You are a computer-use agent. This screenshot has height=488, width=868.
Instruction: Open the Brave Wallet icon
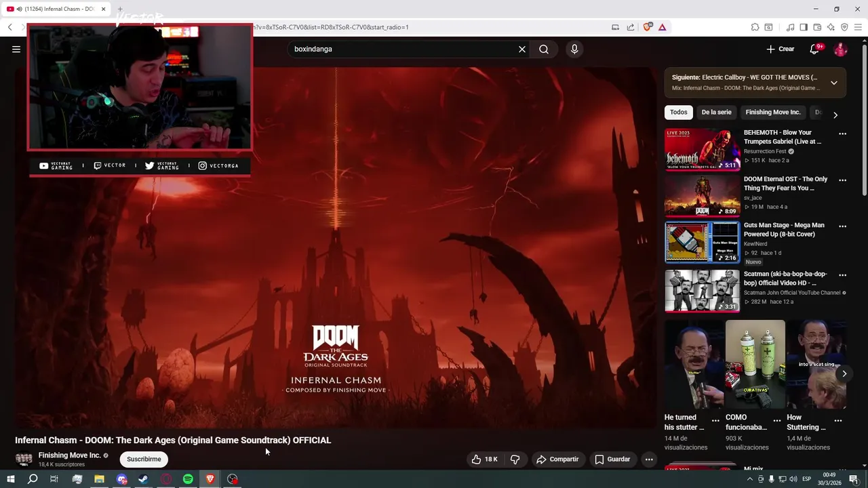pos(817,27)
